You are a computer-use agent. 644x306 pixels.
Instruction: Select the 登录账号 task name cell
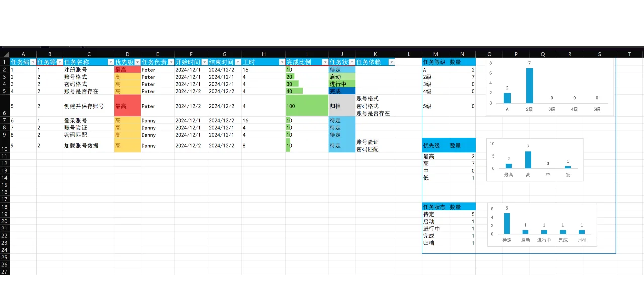[89, 121]
